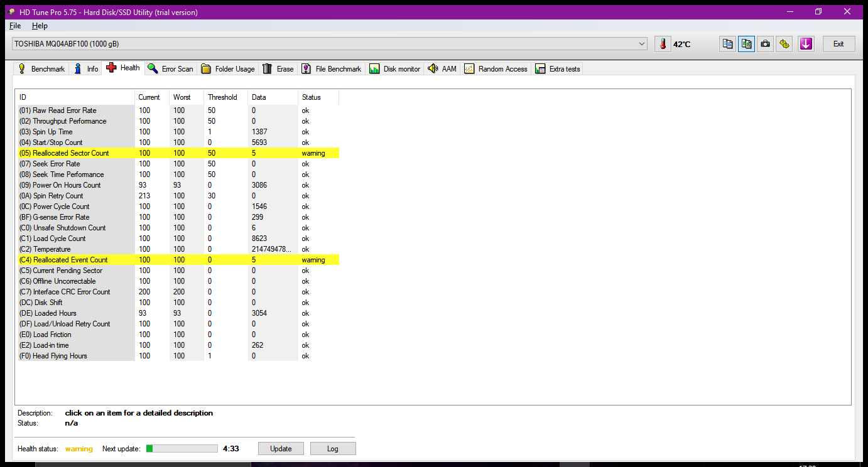Viewport: 868px width, 467px height.
Task: Select the (03) Spin Up Time row
Action: pyautogui.click(x=177, y=132)
